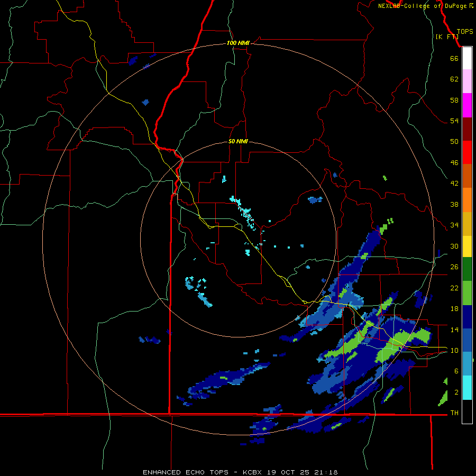Click the cyan 2-6 kft legend swatch
Viewport: 476px width, 476px height.
pos(467,388)
